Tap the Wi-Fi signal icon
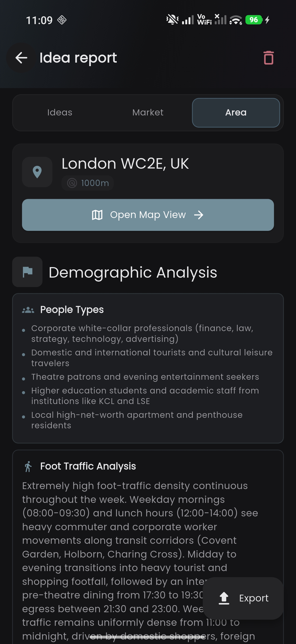296x644 pixels. pos(236,20)
